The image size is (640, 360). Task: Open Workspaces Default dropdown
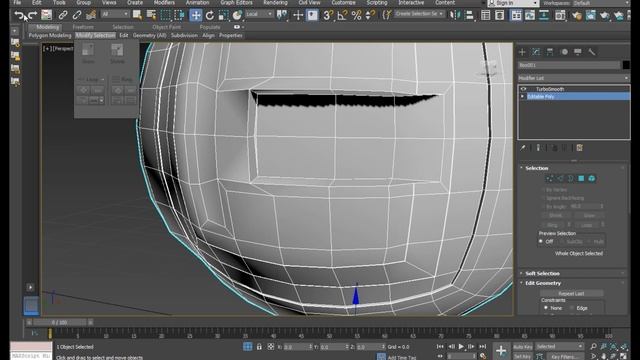pos(602,3)
